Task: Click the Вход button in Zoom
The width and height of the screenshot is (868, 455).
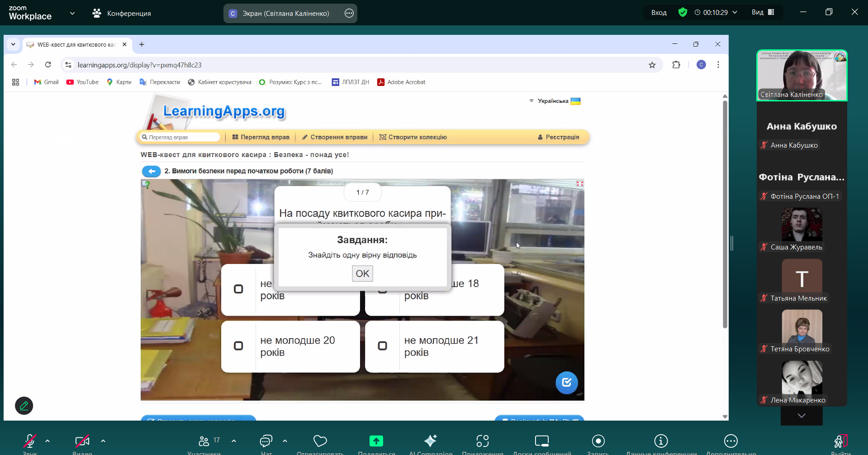Action: click(659, 12)
